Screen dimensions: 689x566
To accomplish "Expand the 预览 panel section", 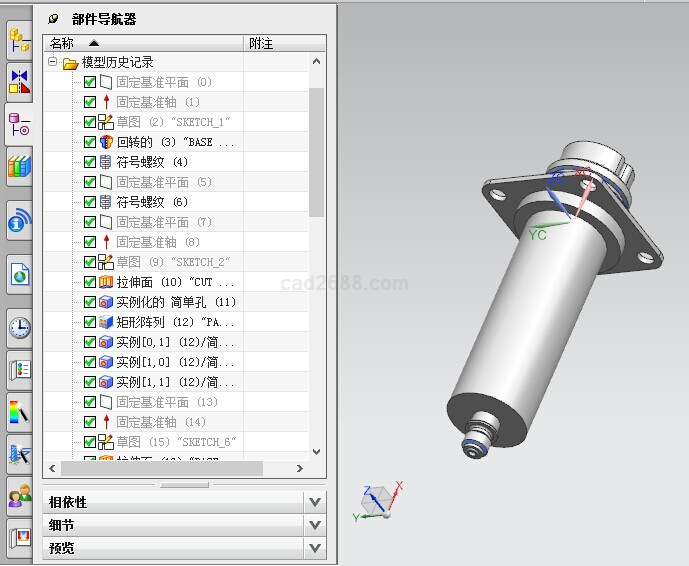I will [315, 548].
